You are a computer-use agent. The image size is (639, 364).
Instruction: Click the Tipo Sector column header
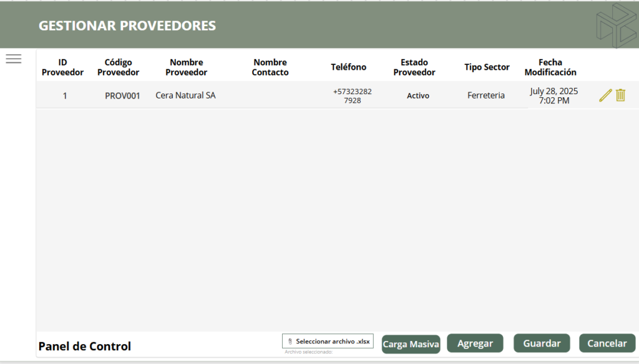tap(487, 67)
